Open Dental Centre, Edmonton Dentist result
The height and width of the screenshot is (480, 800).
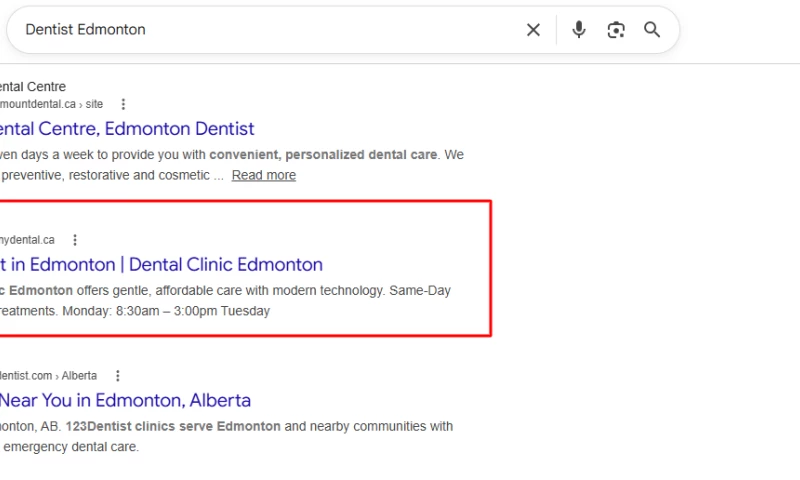click(127, 129)
